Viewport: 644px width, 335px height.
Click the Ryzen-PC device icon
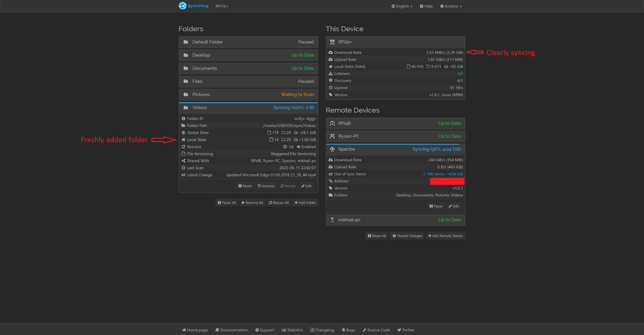(332, 136)
